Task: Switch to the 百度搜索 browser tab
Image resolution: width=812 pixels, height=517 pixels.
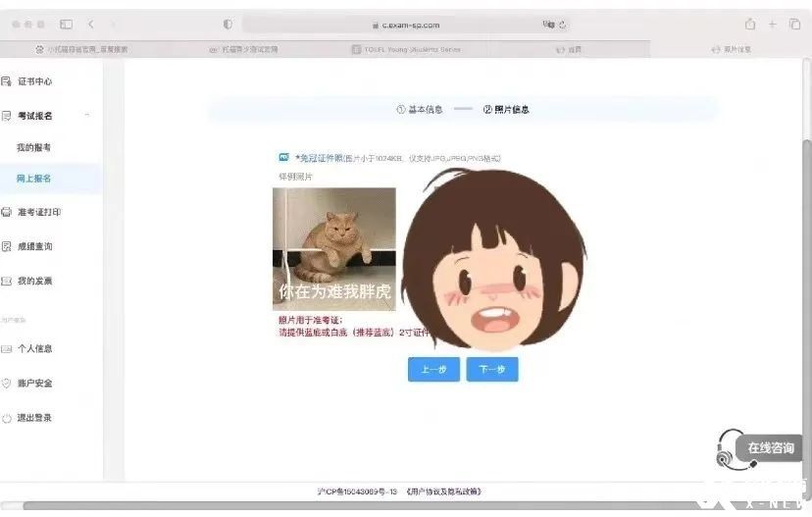Action: [x=81, y=49]
